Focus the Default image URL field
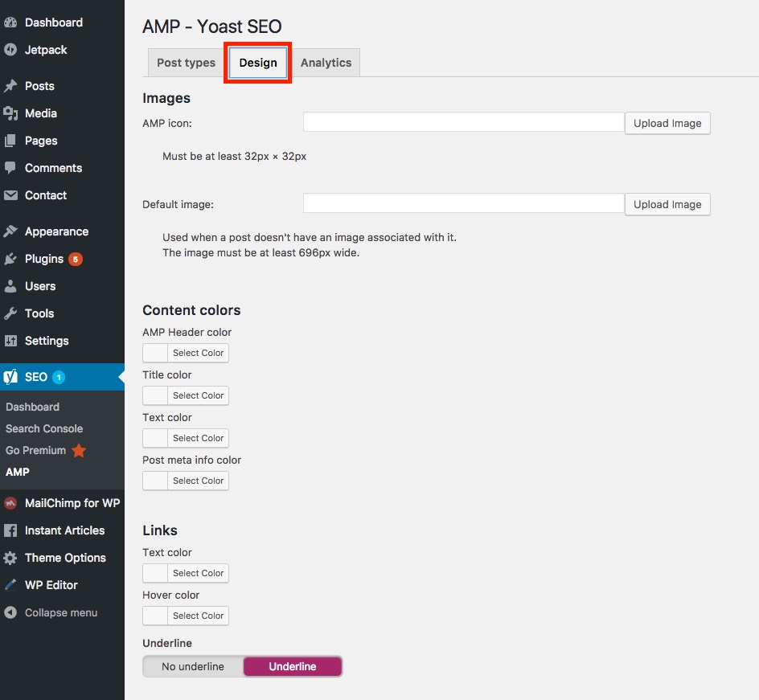Screen dimensions: 759x700 [x=464, y=203]
